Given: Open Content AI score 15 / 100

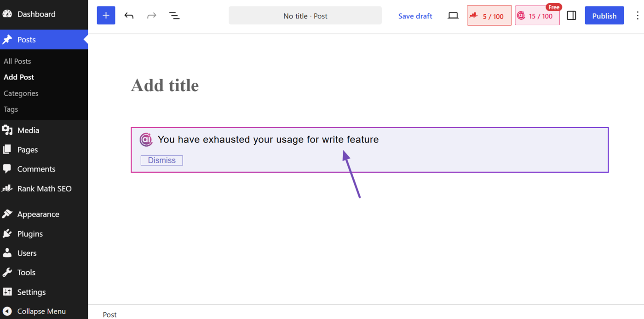Looking at the screenshot, I should (537, 16).
